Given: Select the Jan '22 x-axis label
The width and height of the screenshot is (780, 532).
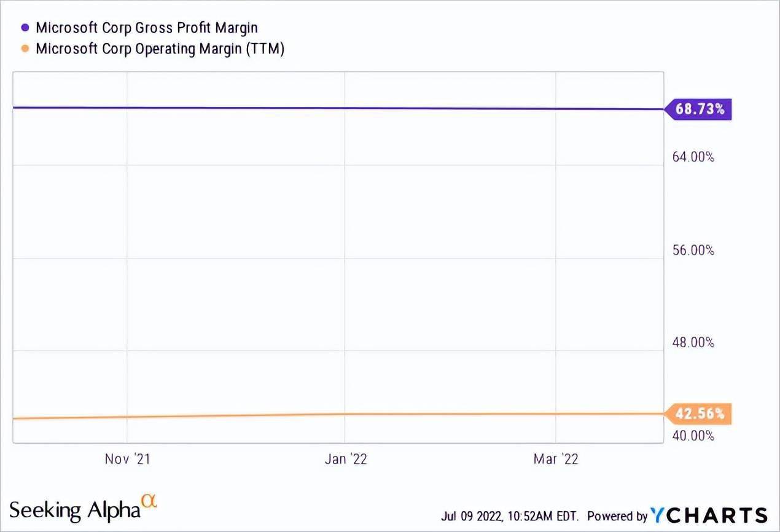Looking at the screenshot, I should [x=346, y=459].
